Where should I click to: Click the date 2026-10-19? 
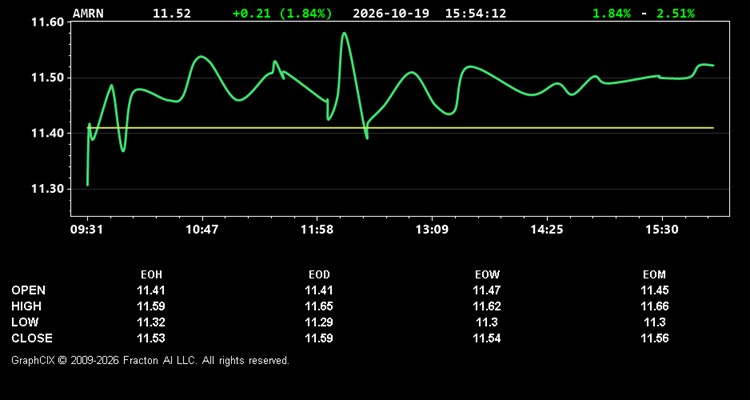tap(391, 13)
